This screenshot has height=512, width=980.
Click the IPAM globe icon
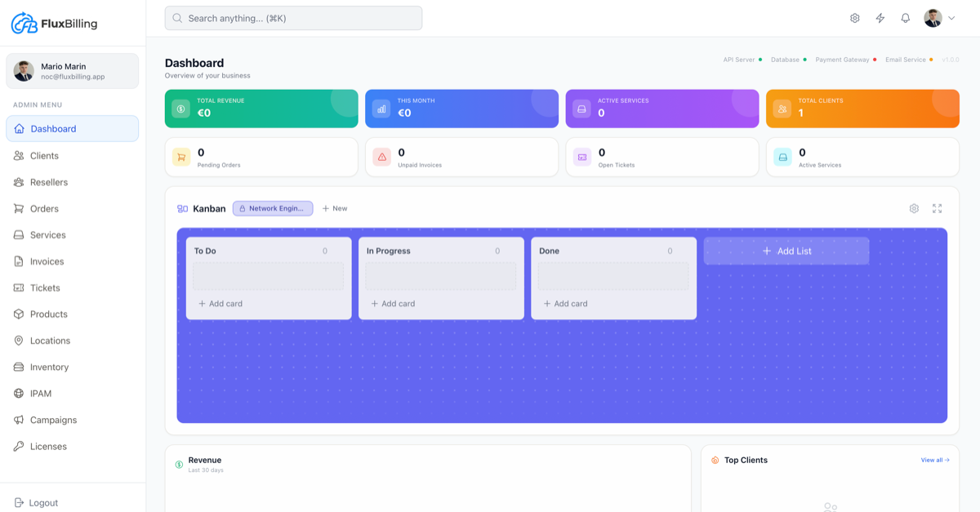19,393
